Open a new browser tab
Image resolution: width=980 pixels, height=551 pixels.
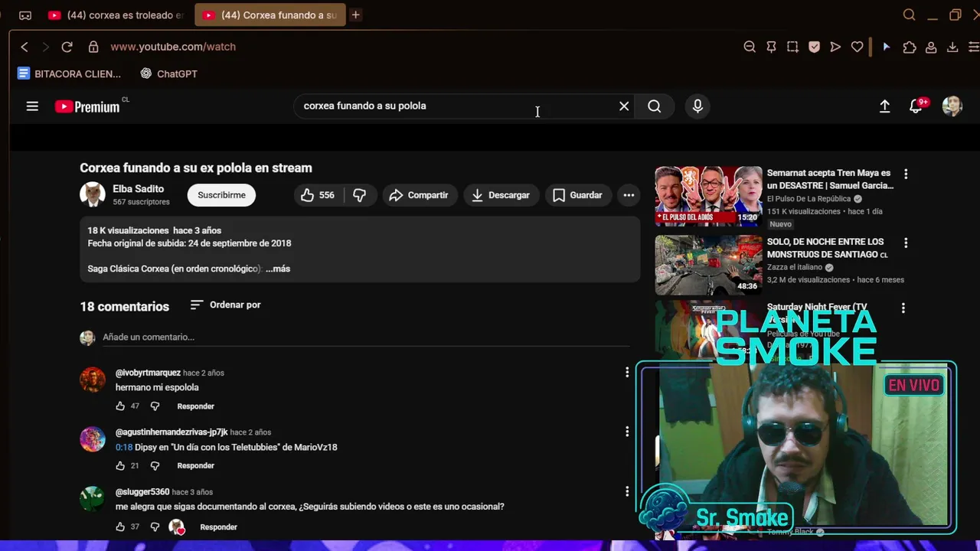pyautogui.click(x=355, y=15)
